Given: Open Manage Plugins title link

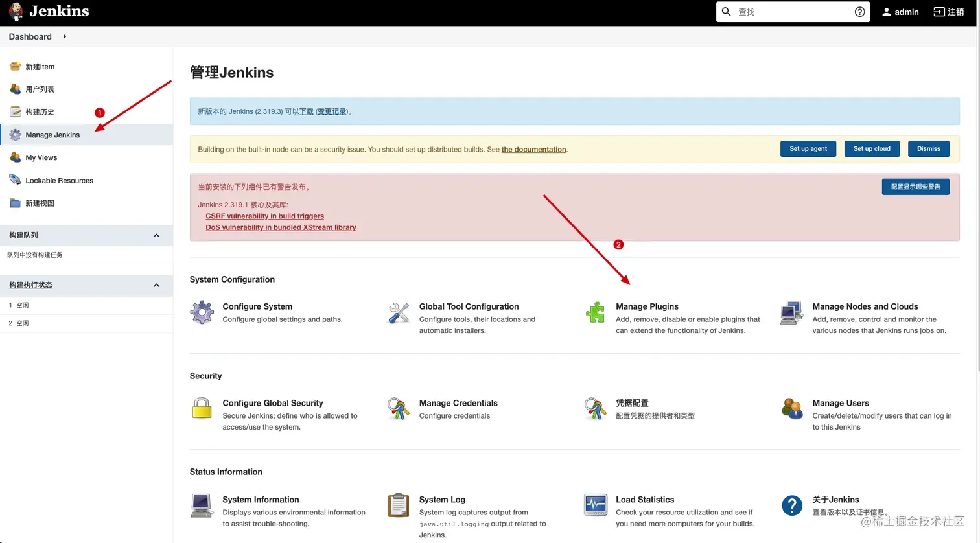Looking at the screenshot, I should (647, 306).
